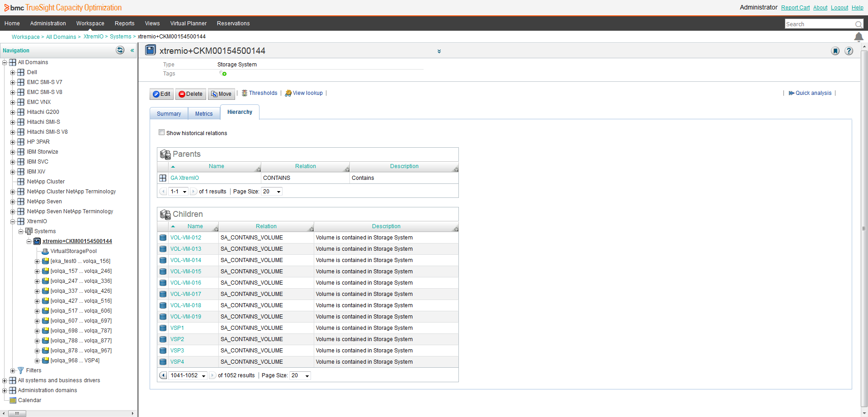Open Parents page range dropdown 1-1
This screenshot has width=868, height=417.
pyautogui.click(x=179, y=192)
